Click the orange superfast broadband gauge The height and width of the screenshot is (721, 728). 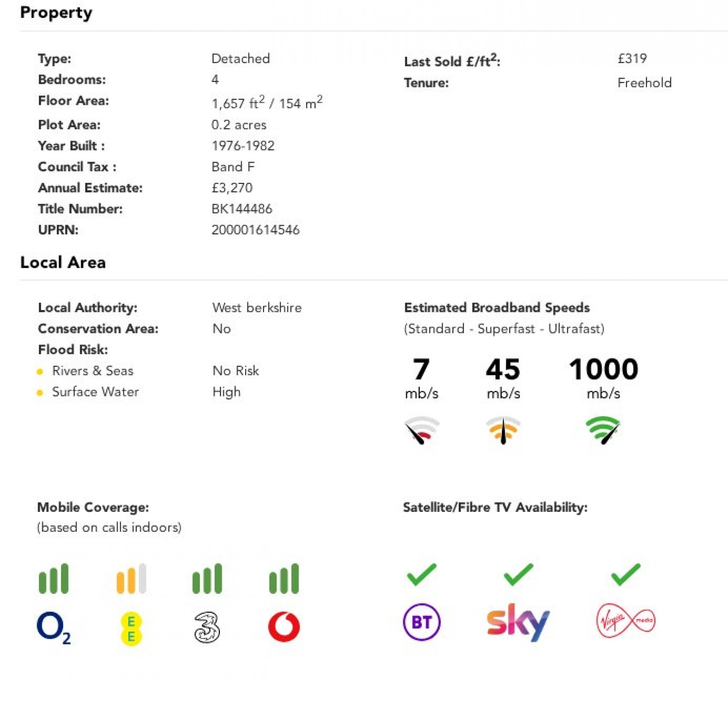point(503,430)
